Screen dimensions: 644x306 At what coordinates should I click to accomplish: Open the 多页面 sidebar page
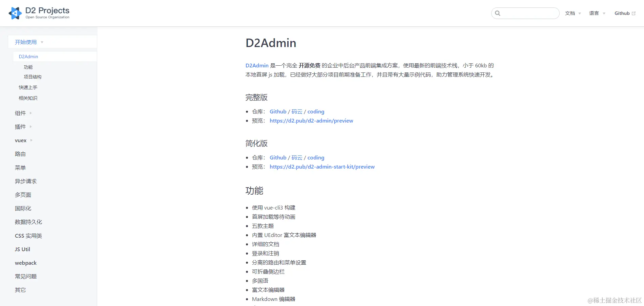[23, 195]
